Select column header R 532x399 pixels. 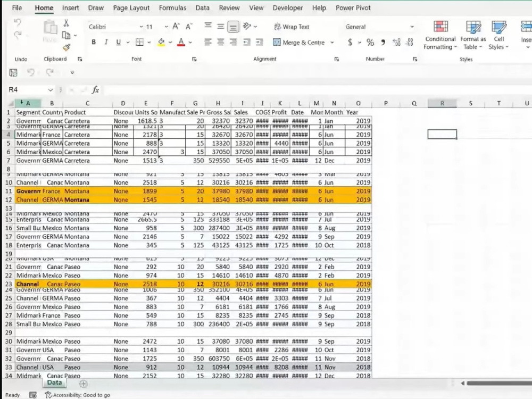point(442,103)
